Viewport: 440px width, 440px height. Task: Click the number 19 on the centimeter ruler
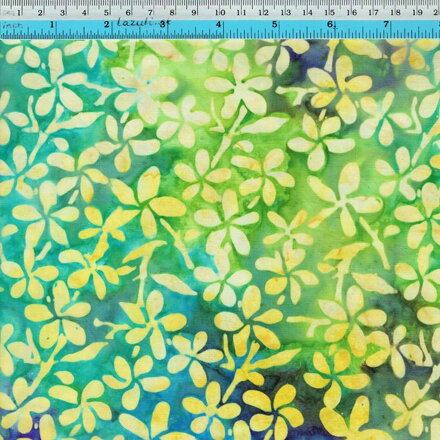(x=418, y=13)
